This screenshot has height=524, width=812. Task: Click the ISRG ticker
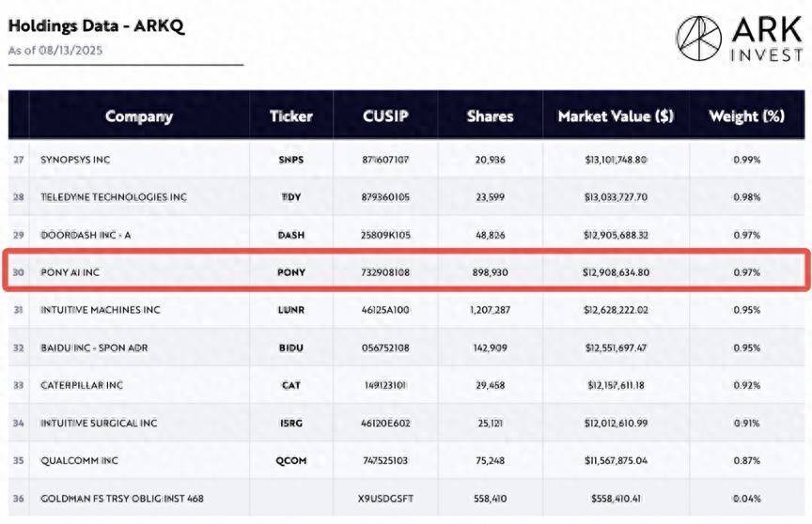click(291, 423)
